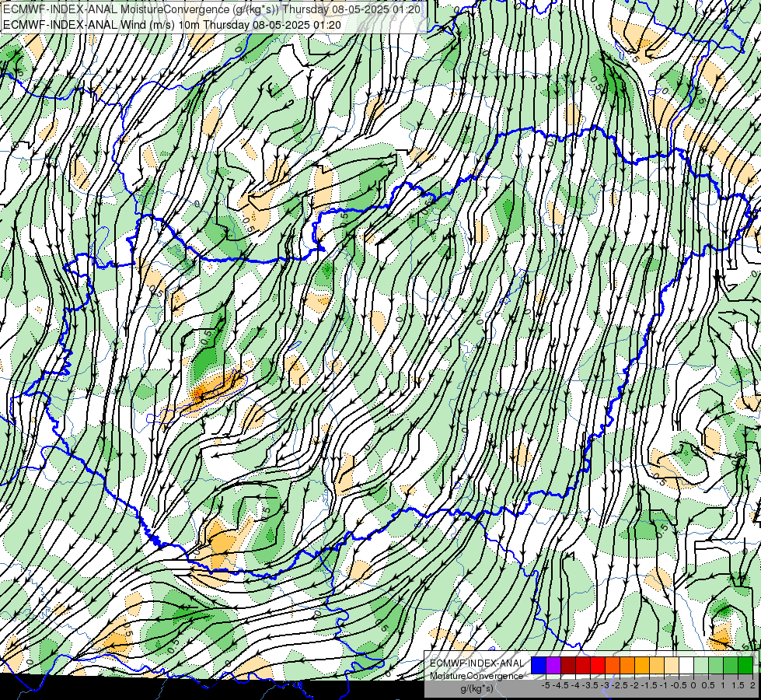Select the swatch between -4 and -3.5
Image resolution: width=761 pixels, height=700 pixels.
click(583, 665)
